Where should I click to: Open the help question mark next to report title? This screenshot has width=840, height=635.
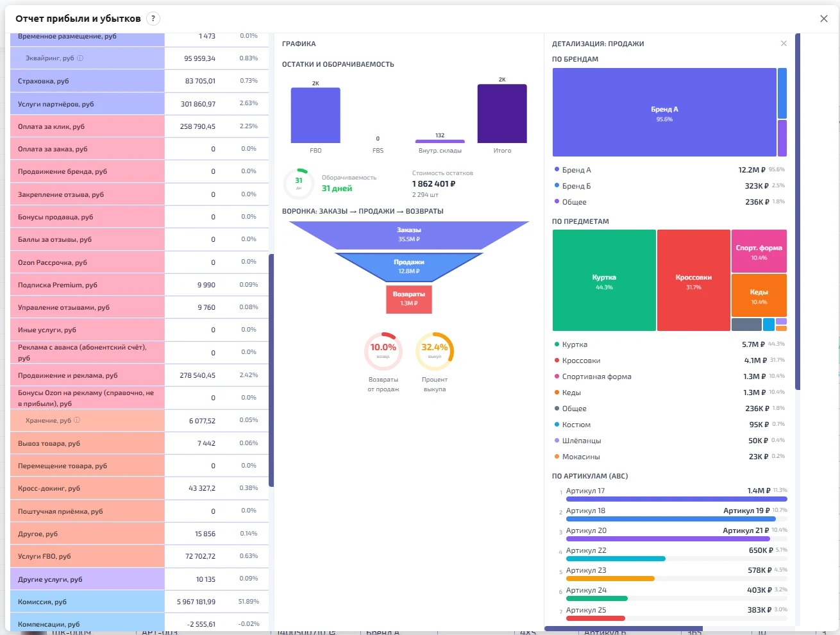[153, 19]
